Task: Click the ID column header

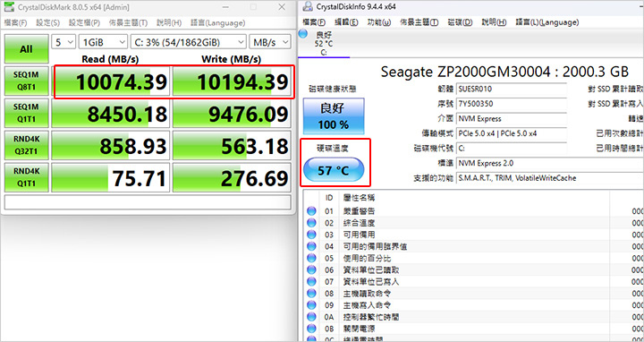Action: [x=329, y=198]
